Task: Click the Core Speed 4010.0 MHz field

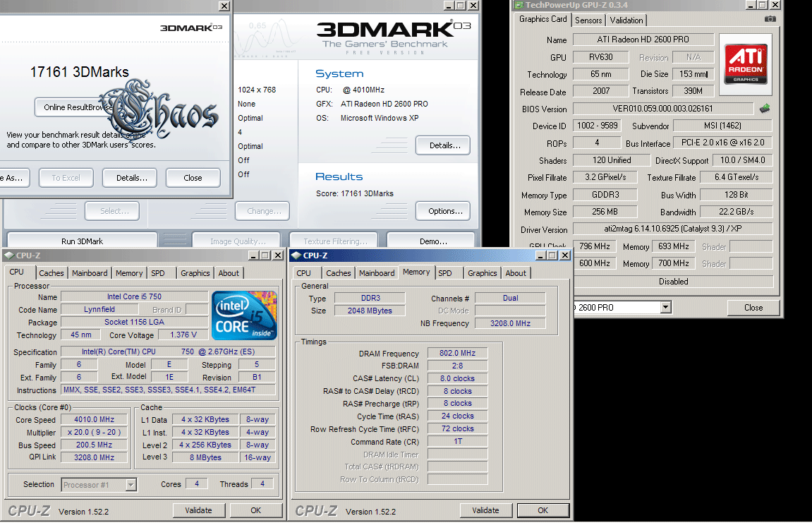Action: [95, 419]
